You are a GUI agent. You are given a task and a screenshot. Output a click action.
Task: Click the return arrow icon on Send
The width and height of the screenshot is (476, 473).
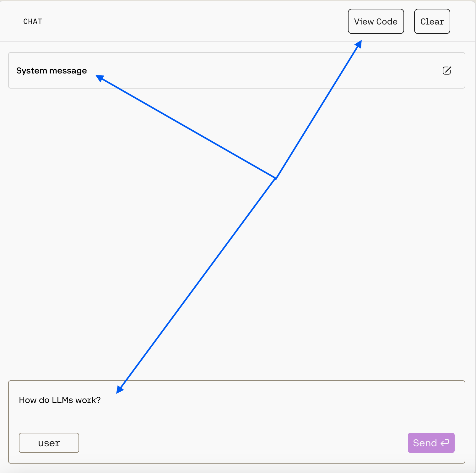point(445,443)
